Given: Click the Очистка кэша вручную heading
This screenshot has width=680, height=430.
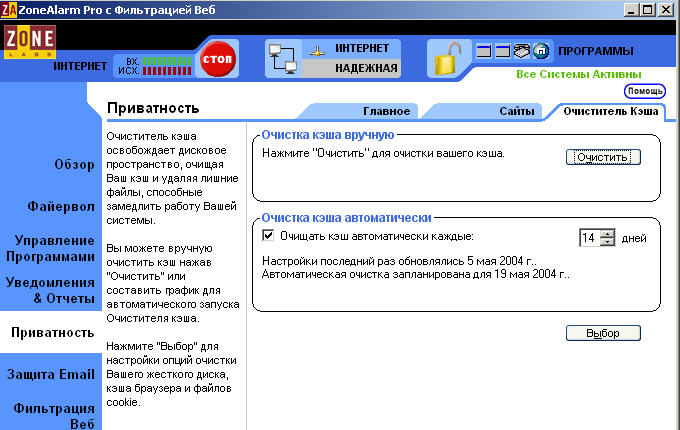Looking at the screenshot, I should (328, 135).
